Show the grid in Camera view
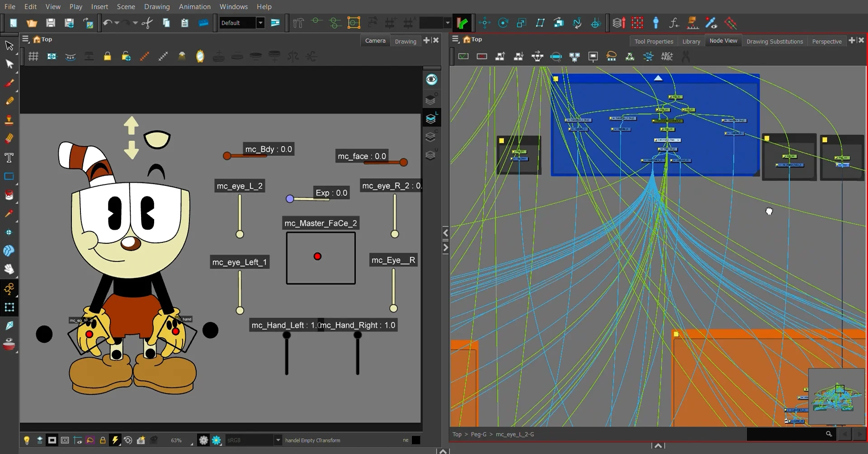Image resolution: width=868 pixels, height=454 pixels. [x=33, y=57]
